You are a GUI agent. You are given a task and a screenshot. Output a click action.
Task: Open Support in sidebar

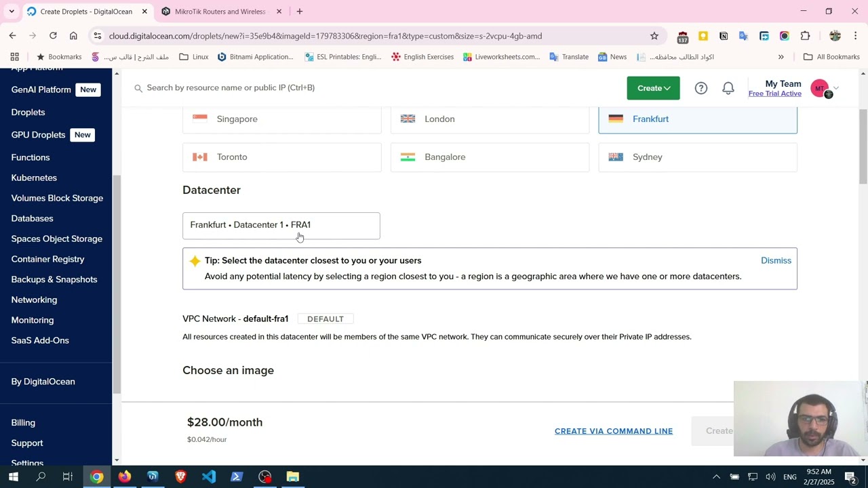pos(27,443)
